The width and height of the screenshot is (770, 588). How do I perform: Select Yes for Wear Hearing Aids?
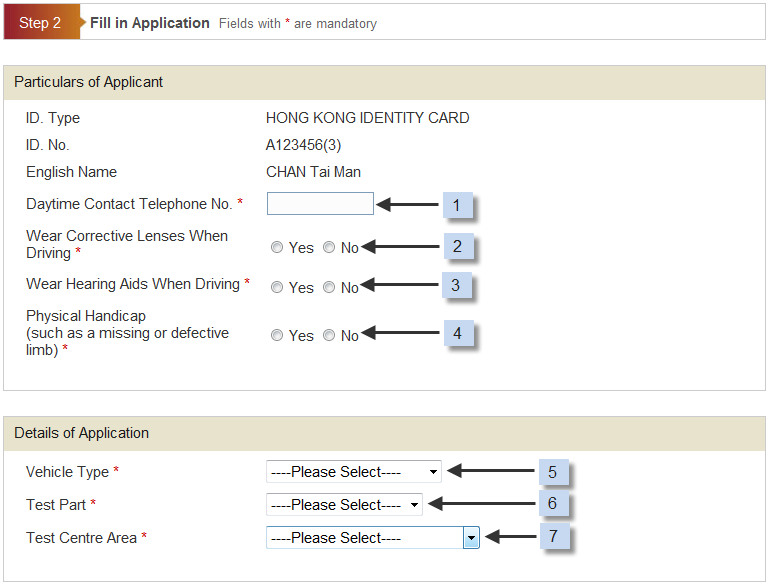(277, 287)
